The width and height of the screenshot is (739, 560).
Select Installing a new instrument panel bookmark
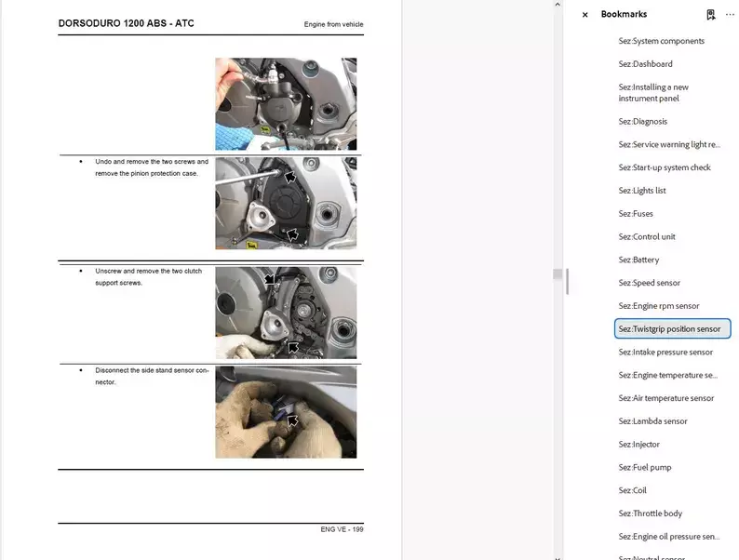653,93
